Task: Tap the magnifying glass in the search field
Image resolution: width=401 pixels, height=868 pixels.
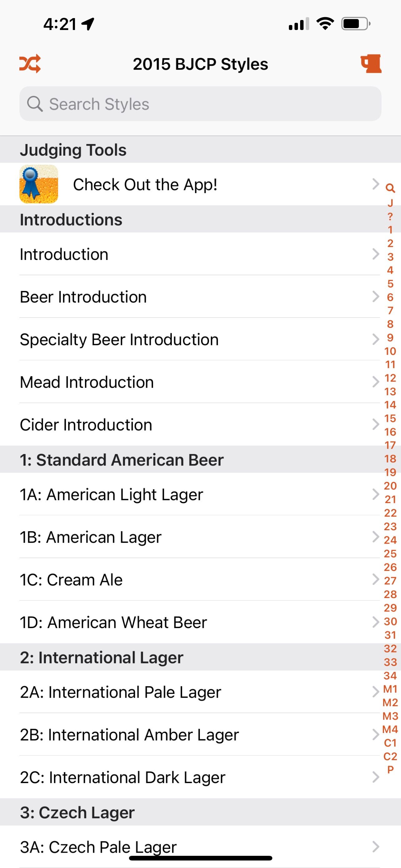Action: pos(35,104)
